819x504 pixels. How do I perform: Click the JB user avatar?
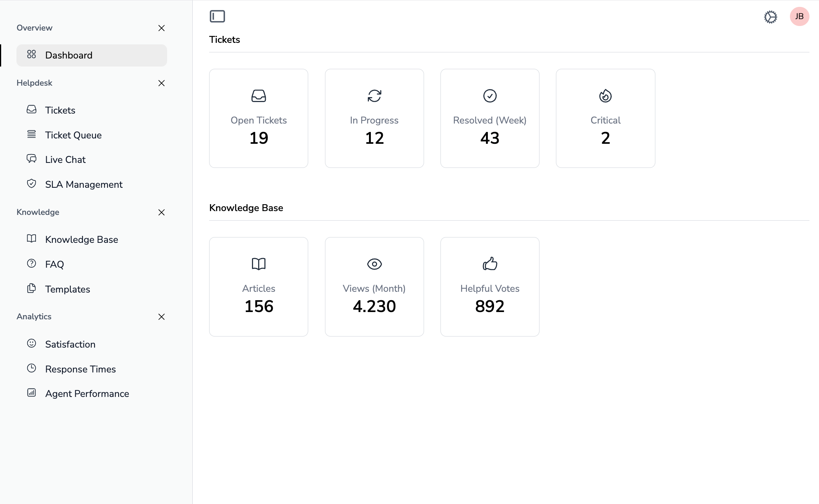point(799,16)
